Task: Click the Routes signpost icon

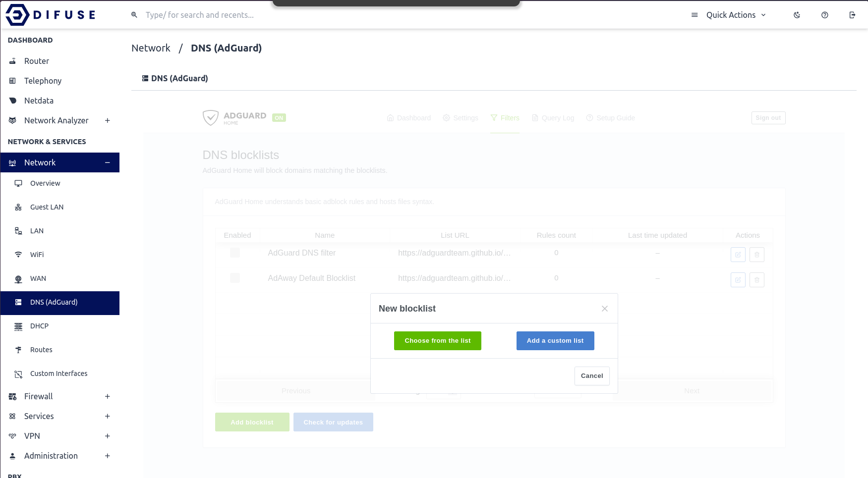Action: click(x=18, y=350)
